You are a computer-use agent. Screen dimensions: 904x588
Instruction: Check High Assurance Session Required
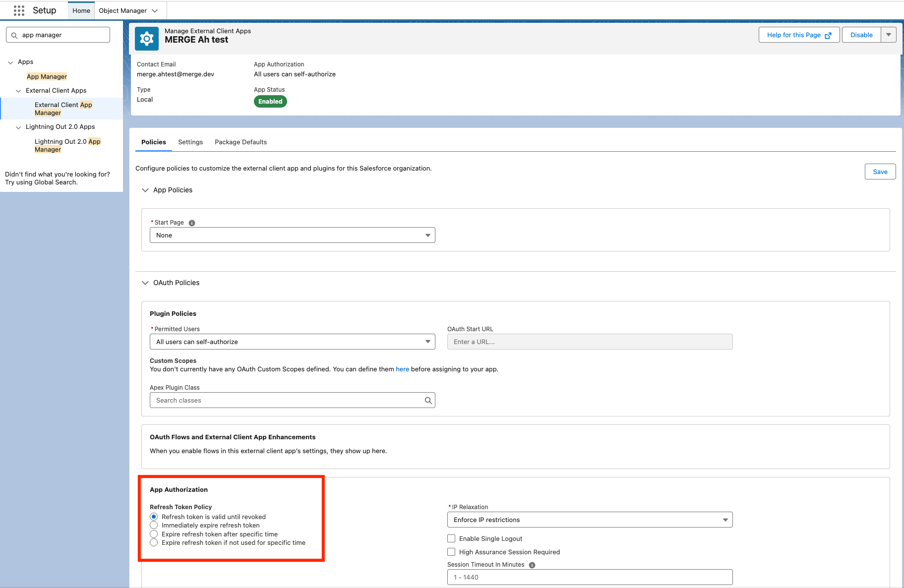pos(451,552)
